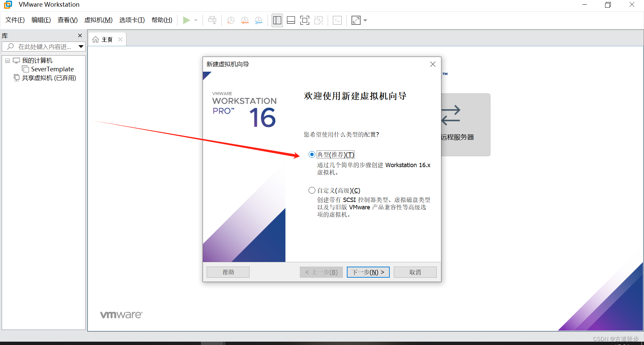The height and width of the screenshot is (345, 644).
Task: Open the snapshot manager wrench icon
Action: point(259,20)
